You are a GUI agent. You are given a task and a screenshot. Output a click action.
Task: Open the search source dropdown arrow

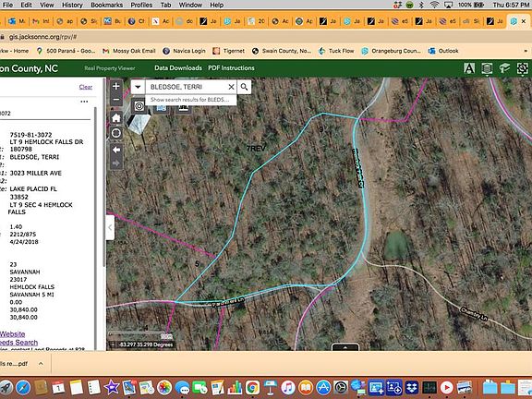pyautogui.click(x=138, y=87)
